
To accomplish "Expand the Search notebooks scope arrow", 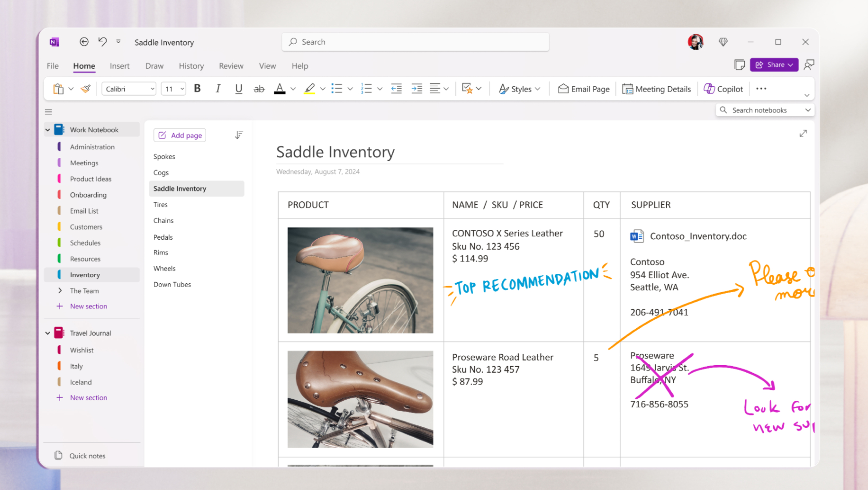I will [x=808, y=110].
